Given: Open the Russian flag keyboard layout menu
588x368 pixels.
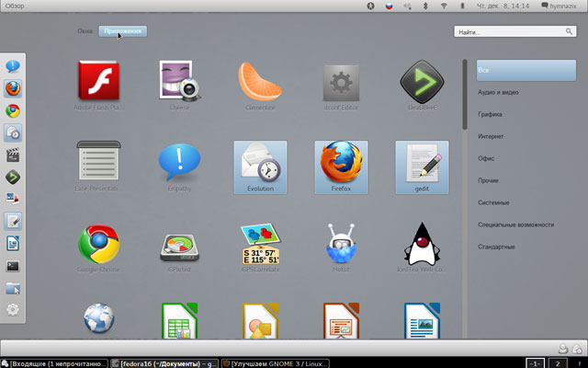Looking at the screenshot, I should coord(390,6).
